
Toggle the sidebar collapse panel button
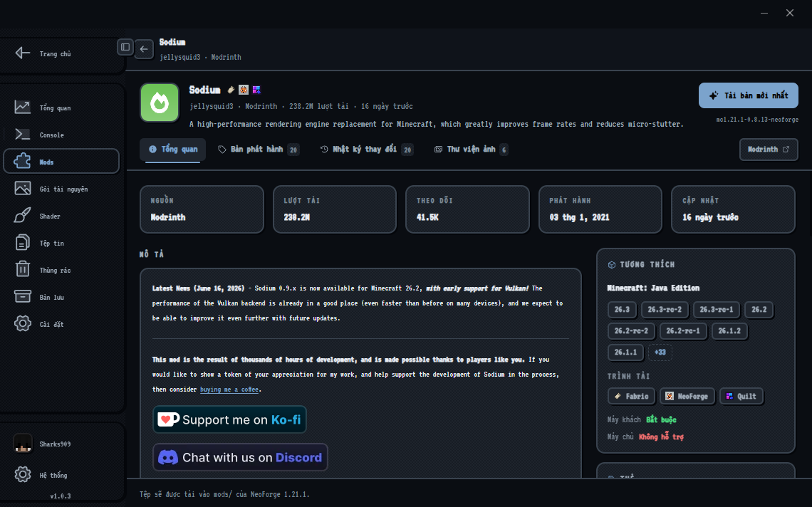click(125, 47)
